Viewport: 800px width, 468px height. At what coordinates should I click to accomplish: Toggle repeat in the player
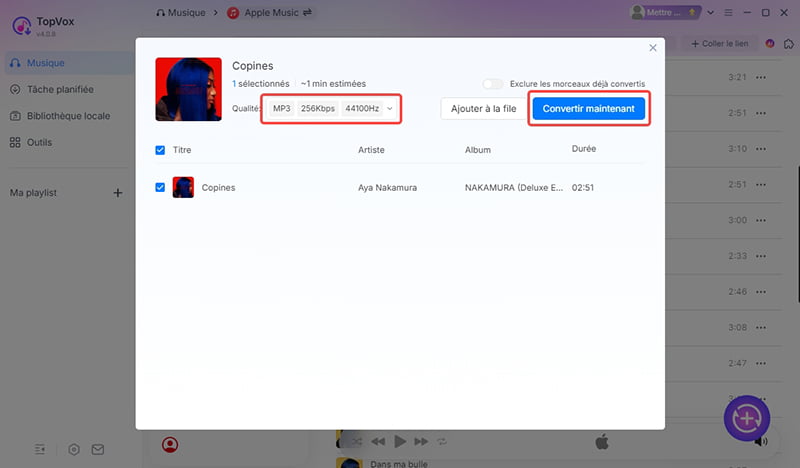[442, 441]
